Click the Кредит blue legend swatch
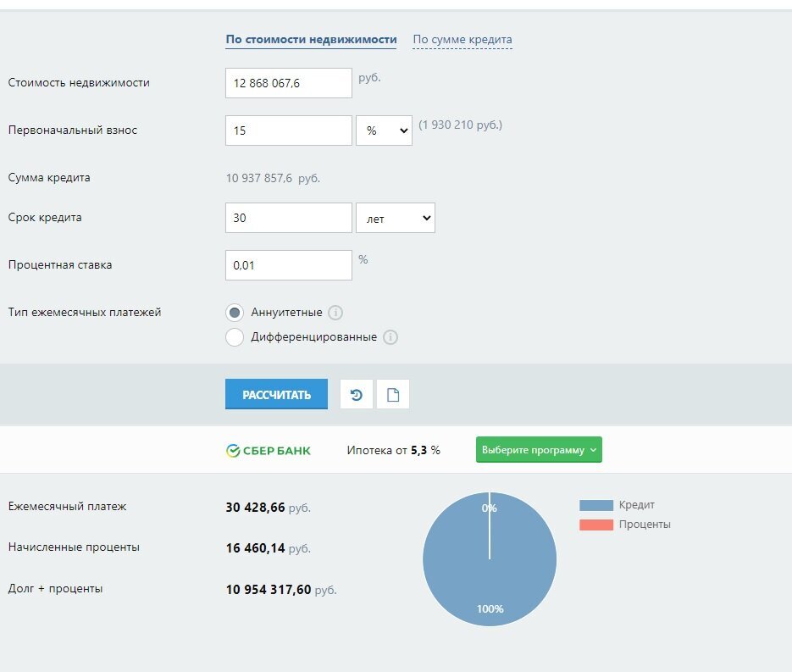Image resolution: width=792 pixels, height=672 pixels. pos(596,505)
